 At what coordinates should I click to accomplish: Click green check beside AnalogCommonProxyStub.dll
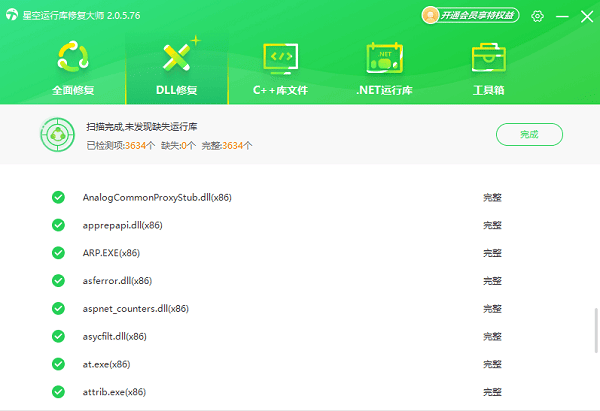[x=58, y=197]
